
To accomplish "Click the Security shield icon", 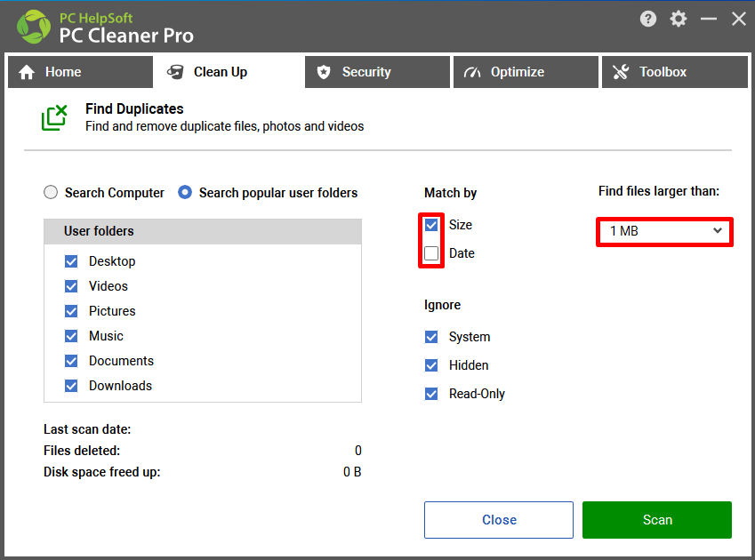I will point(324,72).
